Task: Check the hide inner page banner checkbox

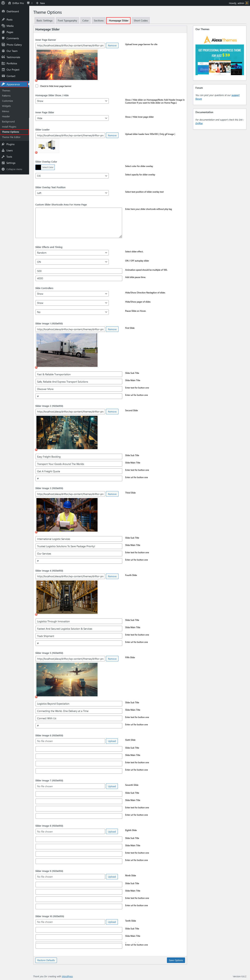Action: tap(37, 86)
